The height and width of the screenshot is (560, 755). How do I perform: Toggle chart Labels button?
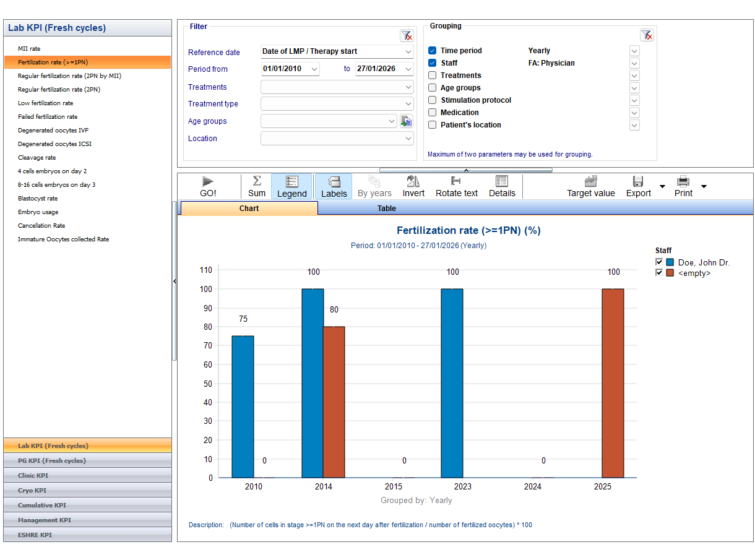point(334,186)
